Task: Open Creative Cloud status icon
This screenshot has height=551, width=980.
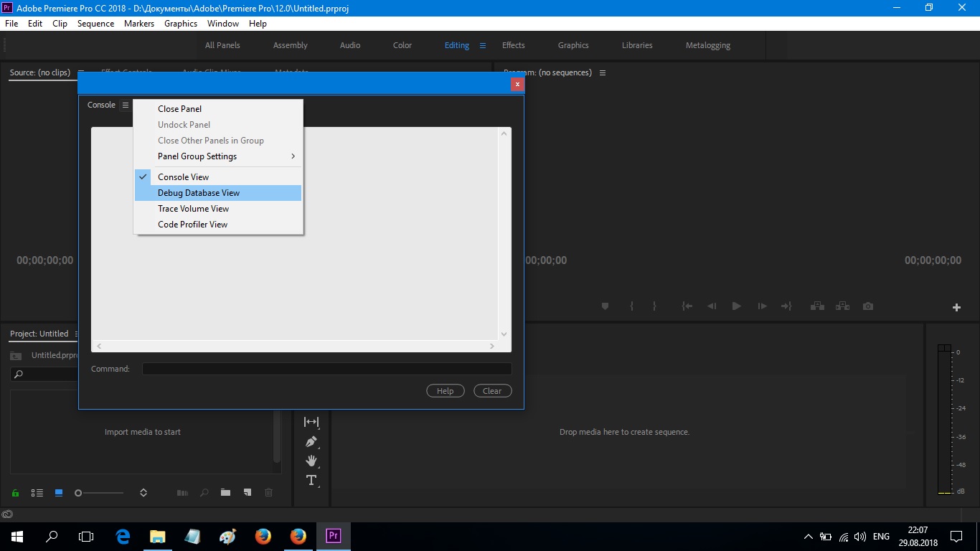Action: [x=7, y=514]
